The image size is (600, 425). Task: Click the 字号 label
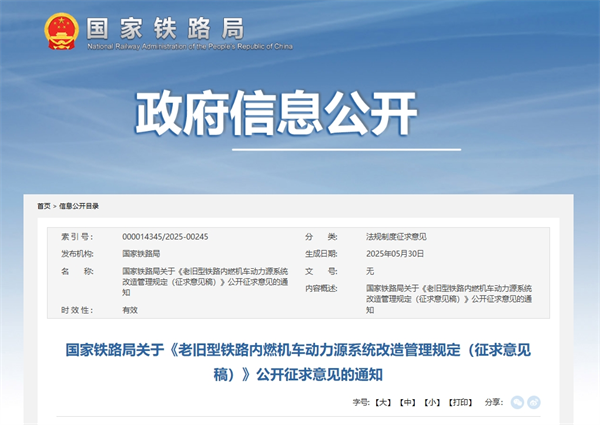tap(361, 402)
